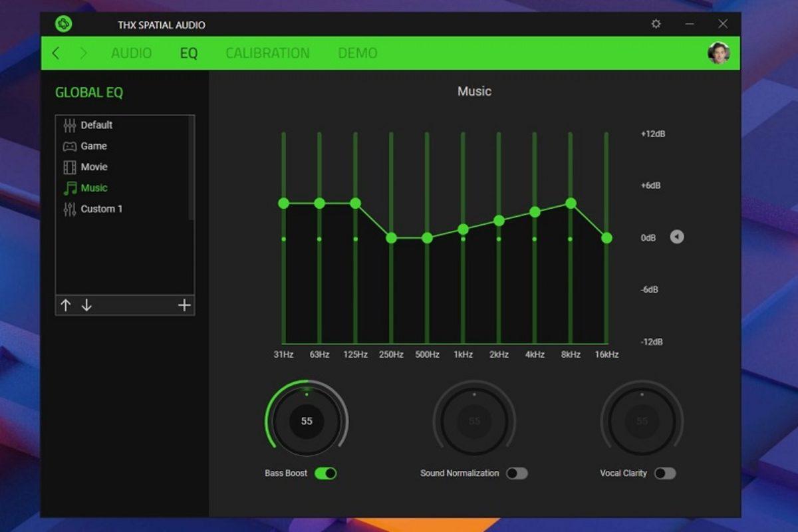The width and height of the screenshot is (798, 532).
Task: Add a new preset with the plus button
Action: 184,306
